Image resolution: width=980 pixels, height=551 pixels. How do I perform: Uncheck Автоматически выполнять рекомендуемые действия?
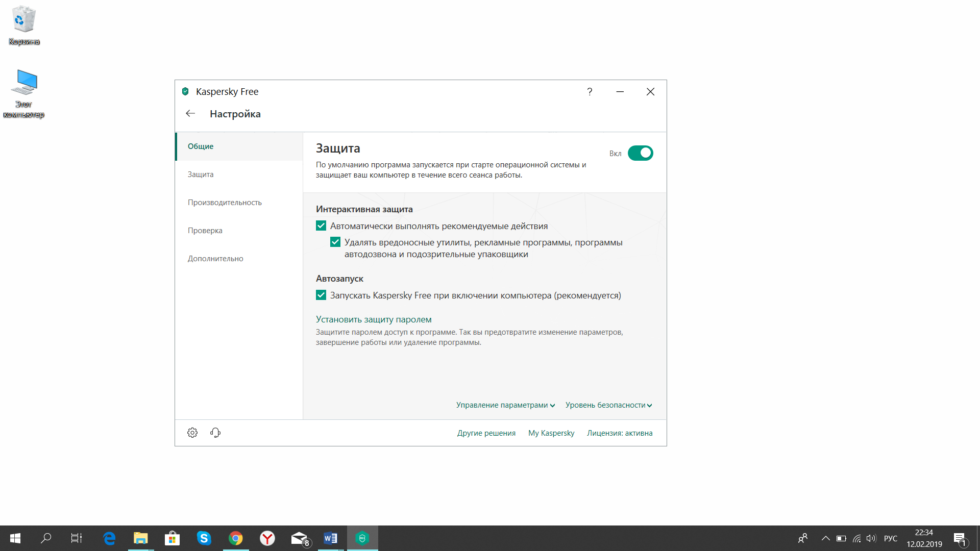321,226
